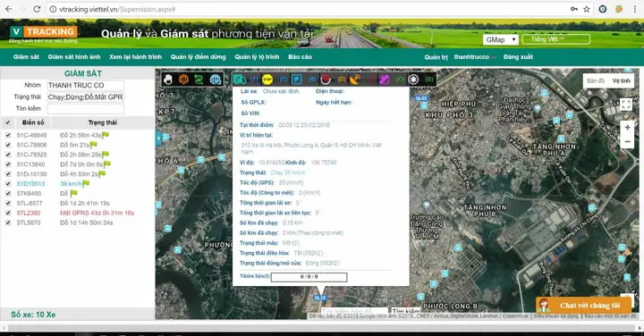
Task: Click the browser address bar
Action: click(x=308, y=9)
